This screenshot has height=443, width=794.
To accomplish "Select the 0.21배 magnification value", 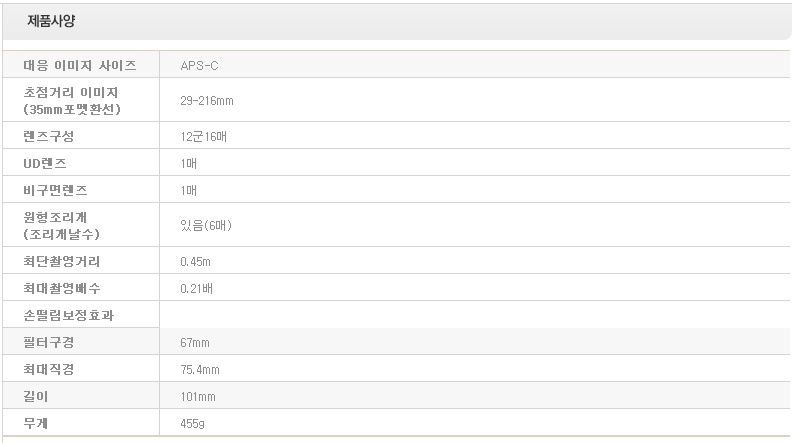I will [x=197, y=288].
